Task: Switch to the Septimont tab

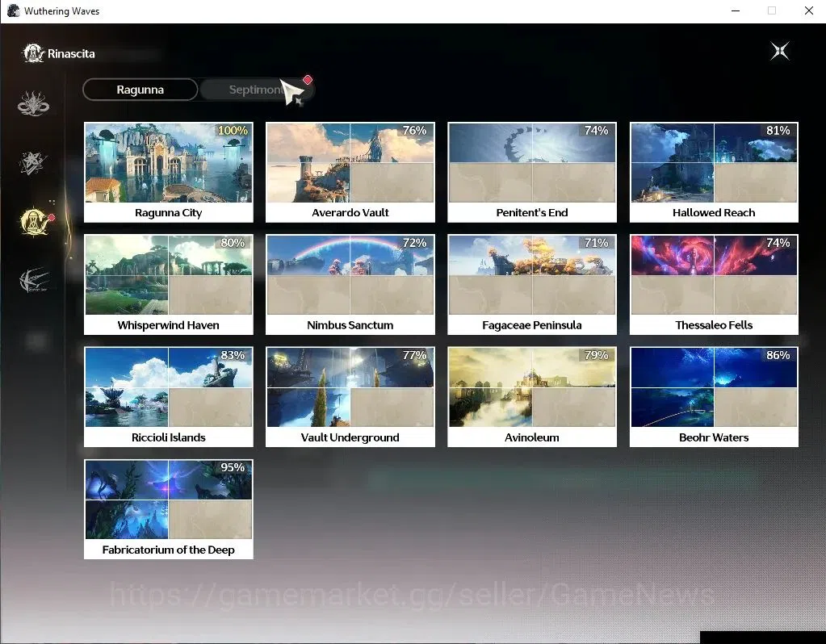Action: [x=257, y=90]
